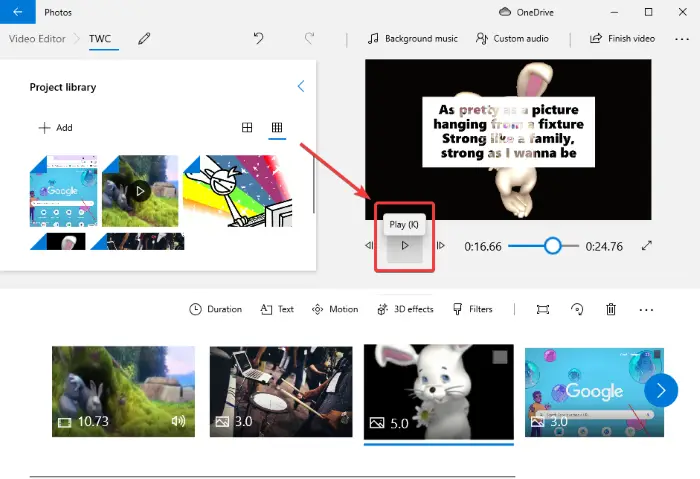Collapse the Project library panel chevron
700x479 pixels.
point(301,86)
